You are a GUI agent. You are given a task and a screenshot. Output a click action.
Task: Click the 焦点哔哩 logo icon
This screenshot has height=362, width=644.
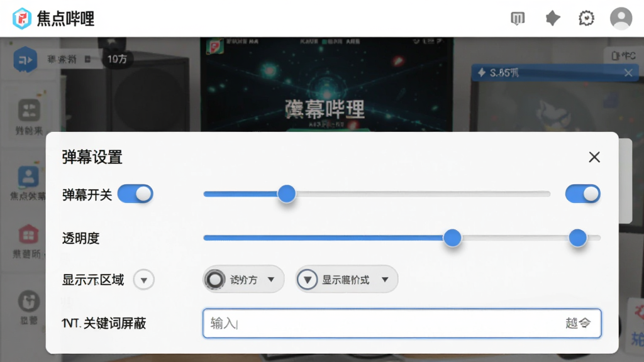pos(22,18)
